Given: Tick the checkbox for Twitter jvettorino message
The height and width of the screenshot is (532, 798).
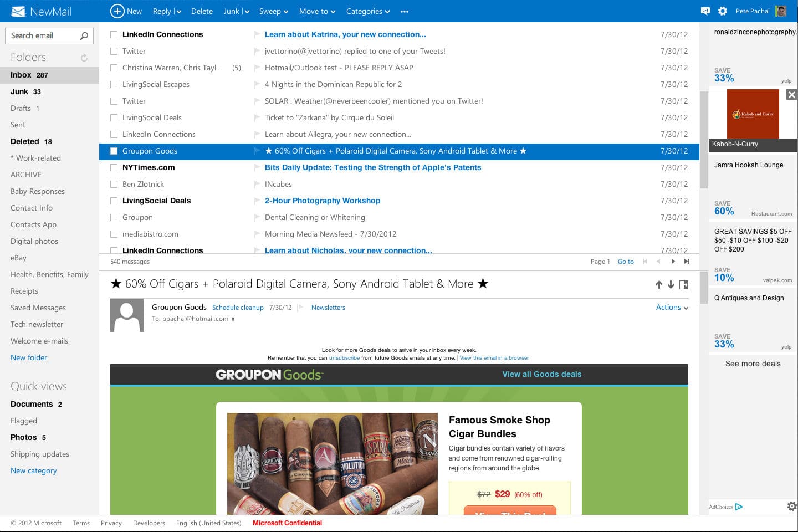Looking at the screenshot, I should tap(114, 51).
